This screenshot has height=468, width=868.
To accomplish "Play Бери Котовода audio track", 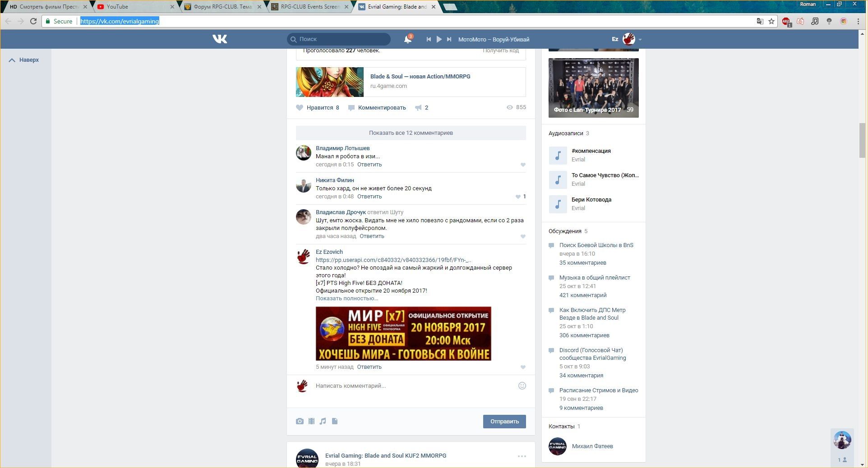I will [558, 204].
